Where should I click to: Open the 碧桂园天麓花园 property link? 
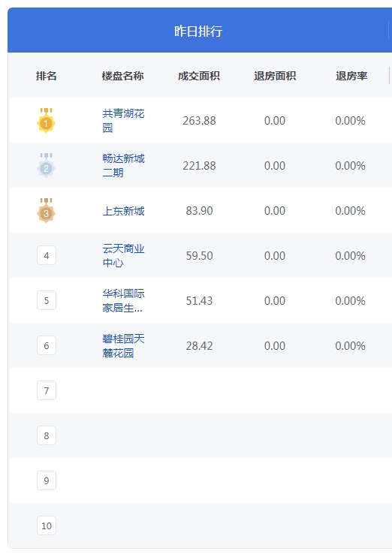123,345
